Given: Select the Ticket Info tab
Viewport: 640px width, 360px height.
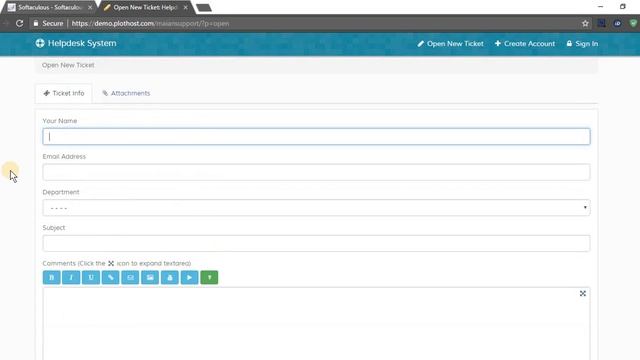Looking at the screenshot, I should click(x=64, y=93).
